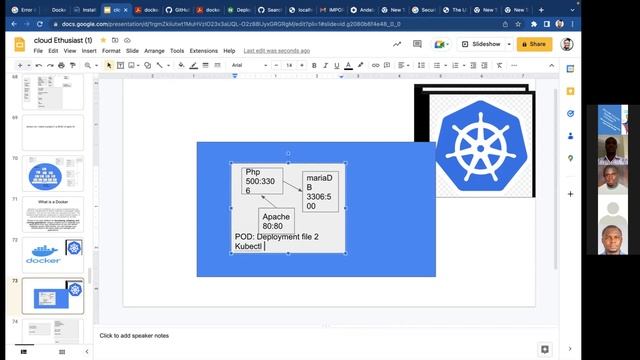Expand the Numbered list options arrow
This screenshot has height=360, width=640.
pyautogui.click(x=464, y=65)
